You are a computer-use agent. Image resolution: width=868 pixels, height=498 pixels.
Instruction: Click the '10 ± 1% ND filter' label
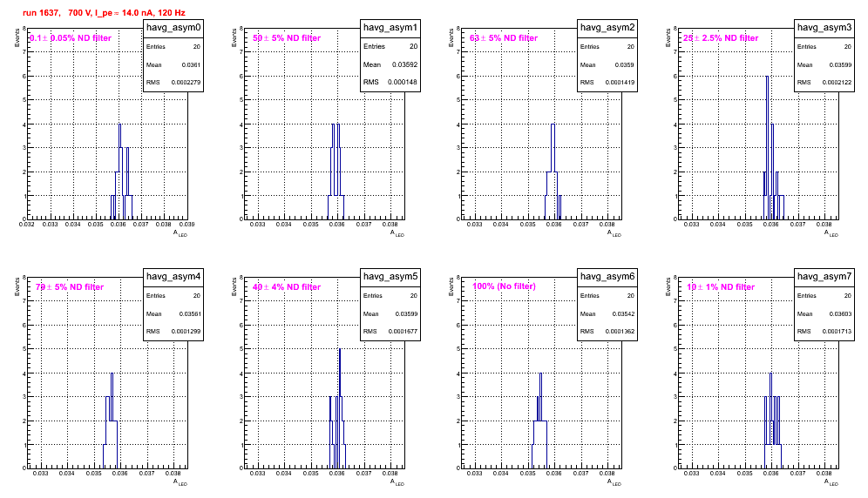(x=721, y=287)
